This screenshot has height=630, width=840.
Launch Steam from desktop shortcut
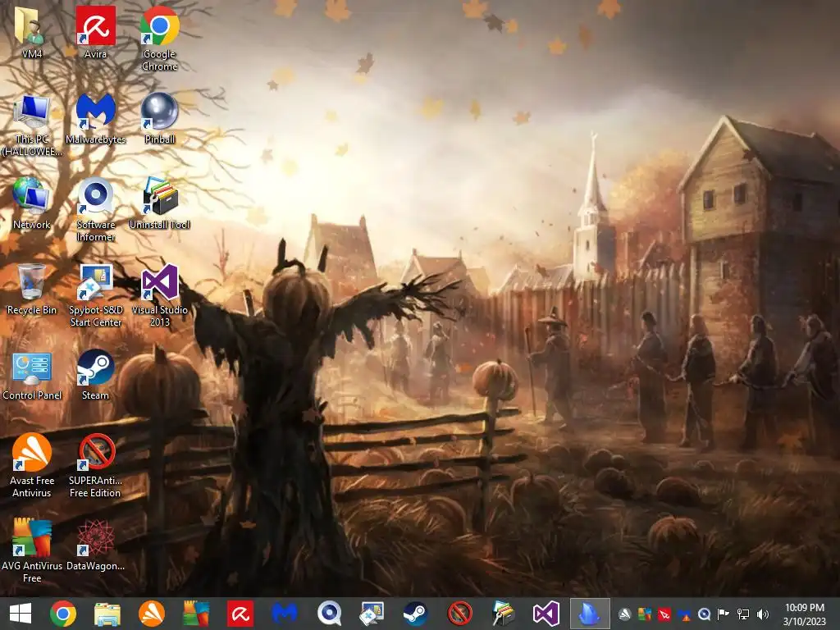[x=95, y=375]
